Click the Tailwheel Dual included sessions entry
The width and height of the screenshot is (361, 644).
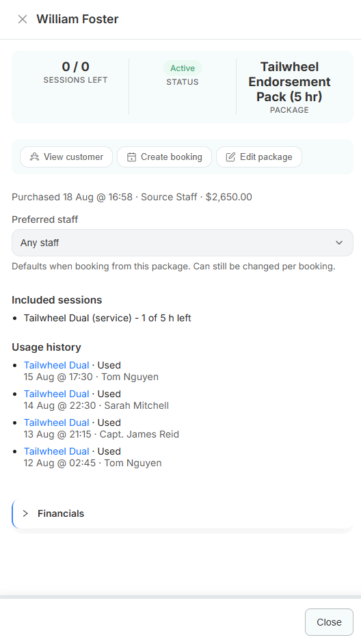click(x=107, y=318)
